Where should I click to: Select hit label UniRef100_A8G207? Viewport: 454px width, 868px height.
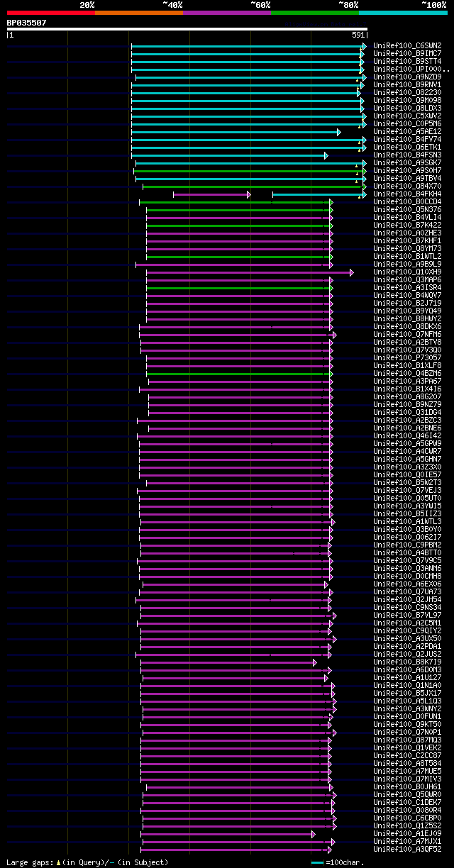pyautogui.click(x=407, y=396)
